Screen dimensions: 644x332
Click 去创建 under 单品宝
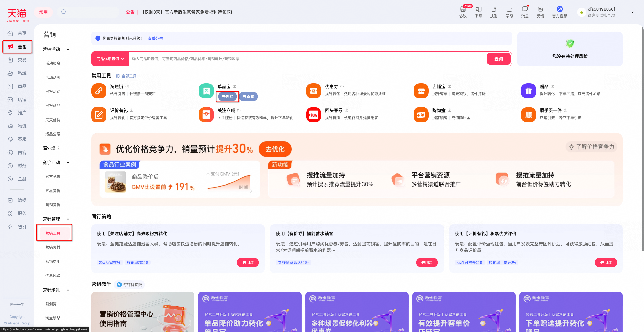click(227, 97)
